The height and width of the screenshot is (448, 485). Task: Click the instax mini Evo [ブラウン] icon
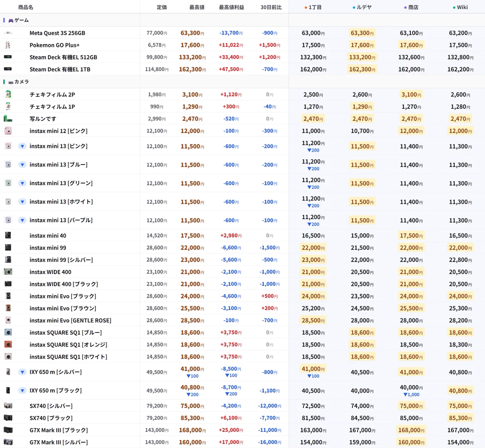point(8,308)
